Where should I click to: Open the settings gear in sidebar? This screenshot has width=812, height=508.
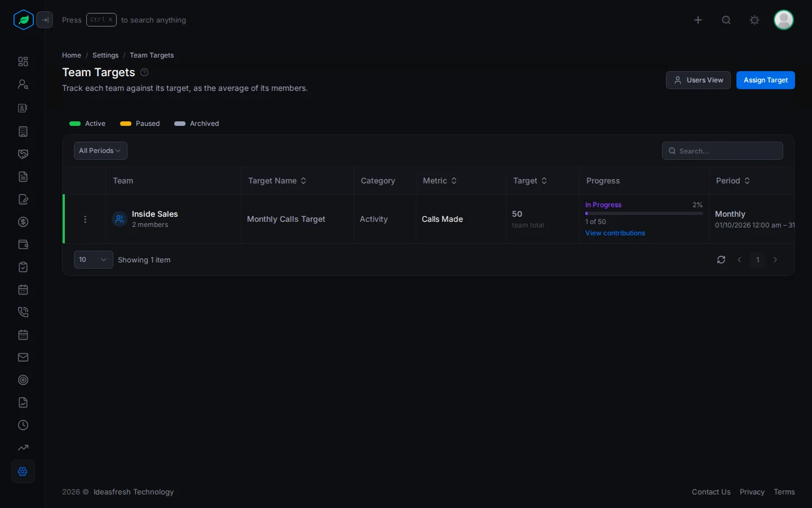point(23,472)
